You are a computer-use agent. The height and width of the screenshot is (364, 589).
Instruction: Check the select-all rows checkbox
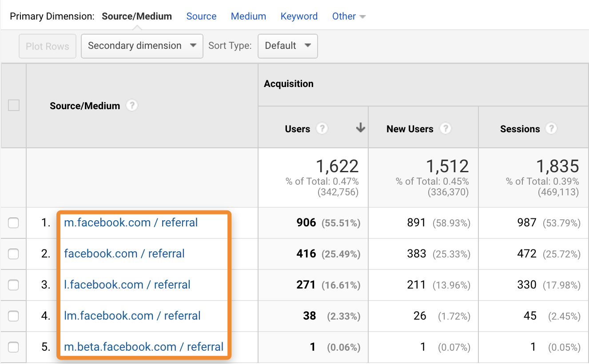13,105
